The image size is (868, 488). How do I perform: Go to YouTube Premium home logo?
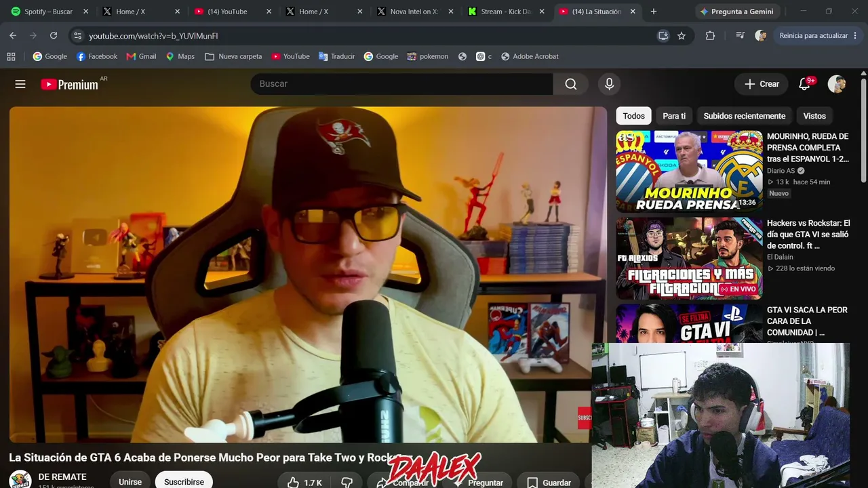70,84
